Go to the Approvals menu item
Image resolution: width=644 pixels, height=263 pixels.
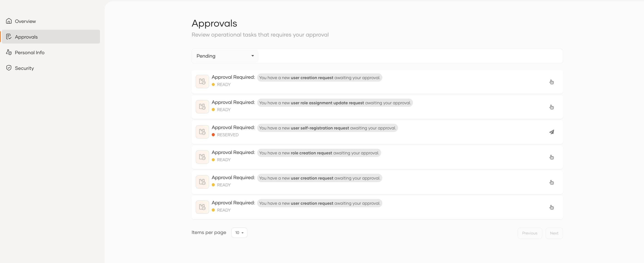pos(26,37)
